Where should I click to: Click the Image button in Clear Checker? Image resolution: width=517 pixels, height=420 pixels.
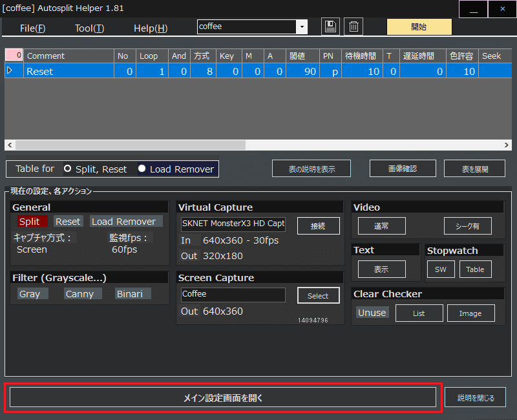tap(471, 313)
